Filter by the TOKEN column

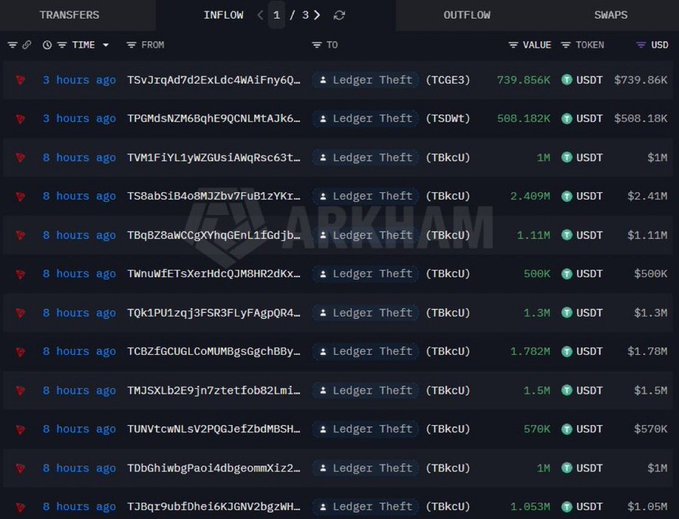566,45
